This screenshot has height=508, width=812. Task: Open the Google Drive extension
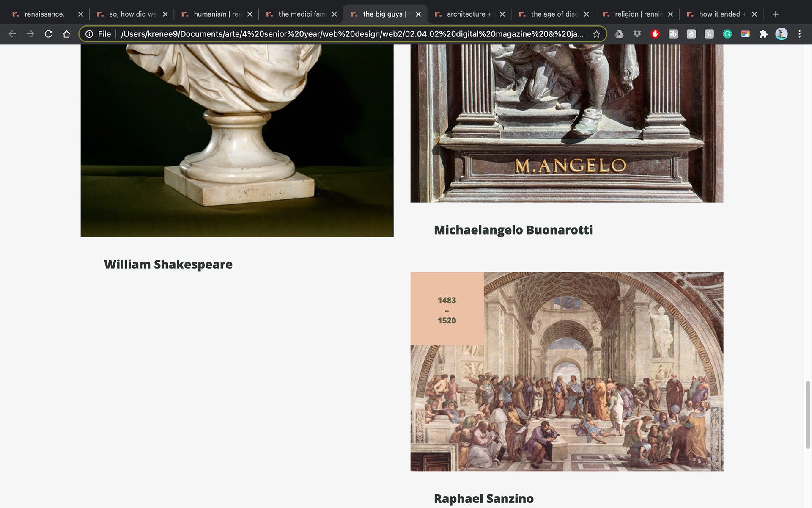tap(619, 34)
